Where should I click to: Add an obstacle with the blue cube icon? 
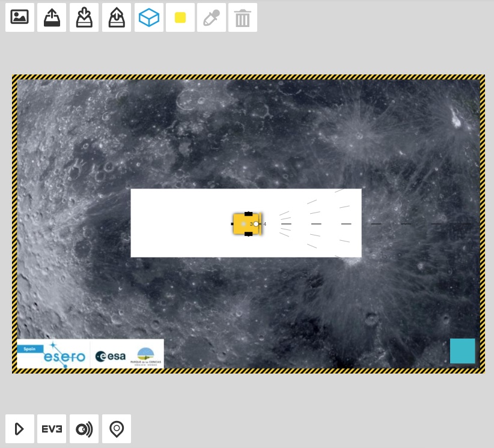tap(148, 17)
